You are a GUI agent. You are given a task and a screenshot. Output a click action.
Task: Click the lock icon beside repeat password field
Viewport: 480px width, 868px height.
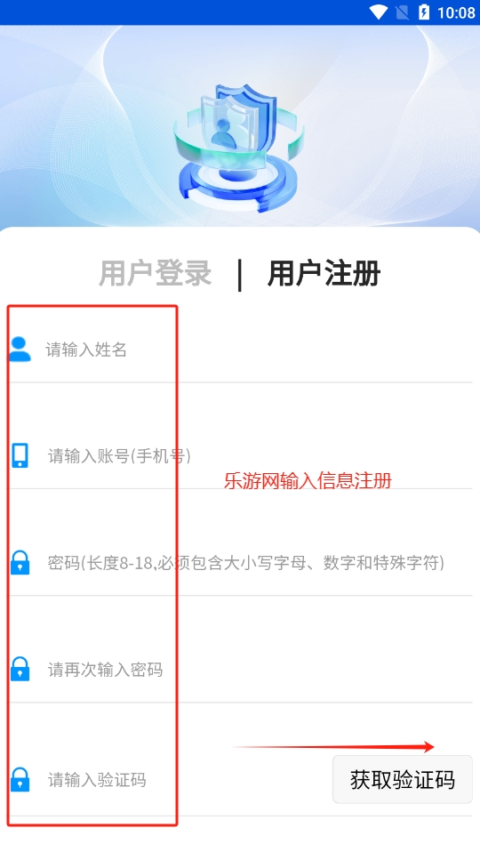coord(20,669)
